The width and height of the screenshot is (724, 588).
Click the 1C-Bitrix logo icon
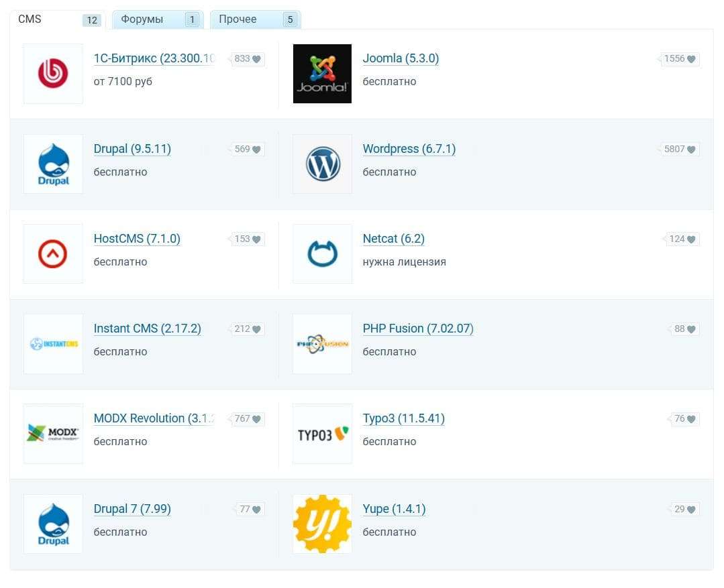(53, 73)
